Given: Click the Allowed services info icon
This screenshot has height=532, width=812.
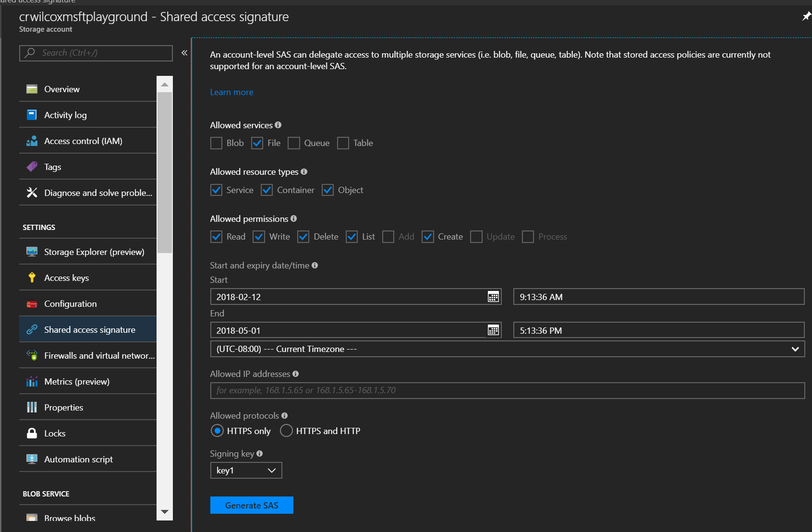Looking at the screenshot, I should 278,125.
